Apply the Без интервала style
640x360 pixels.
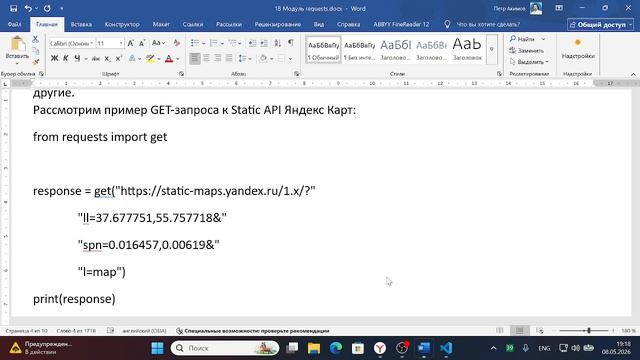(359, 50)
